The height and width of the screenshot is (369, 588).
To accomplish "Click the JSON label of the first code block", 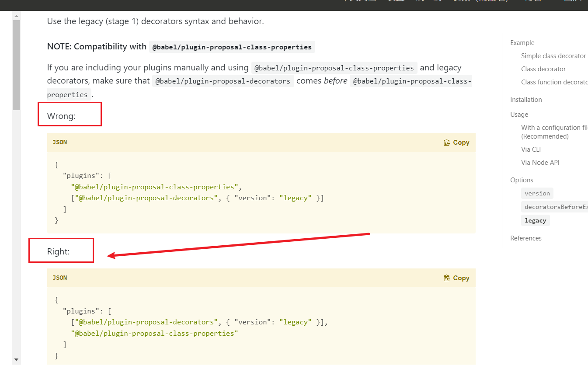I will point(60,143).
